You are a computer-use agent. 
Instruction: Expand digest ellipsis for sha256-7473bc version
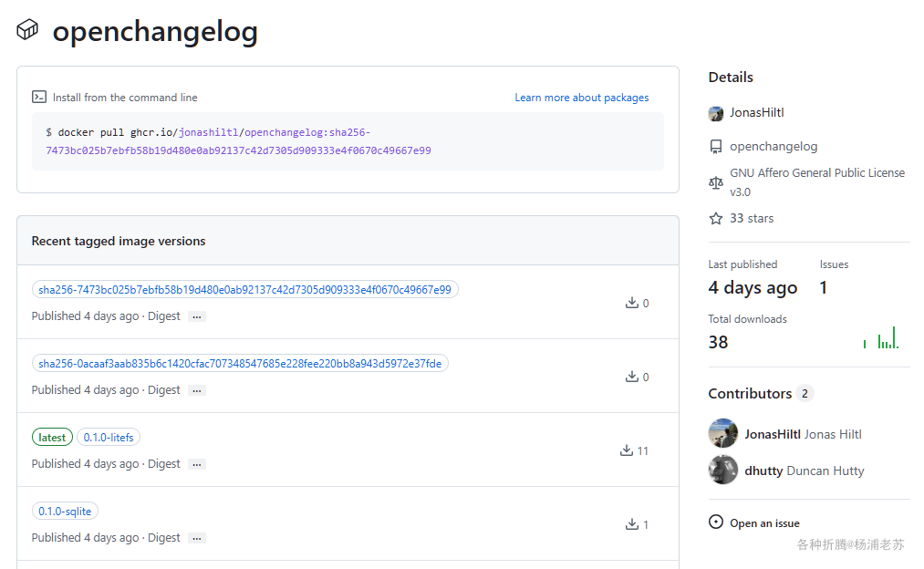(x=197, y=316)
